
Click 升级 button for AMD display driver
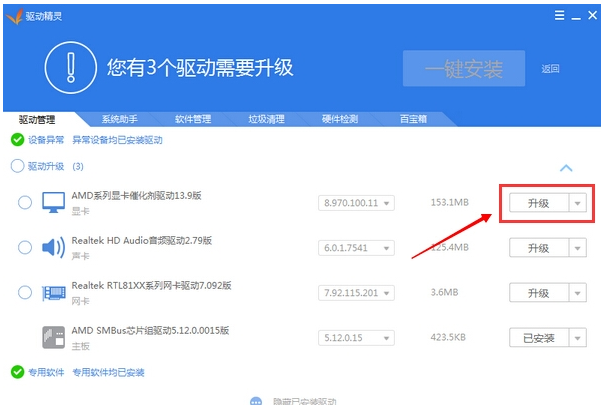coord(537,203)
